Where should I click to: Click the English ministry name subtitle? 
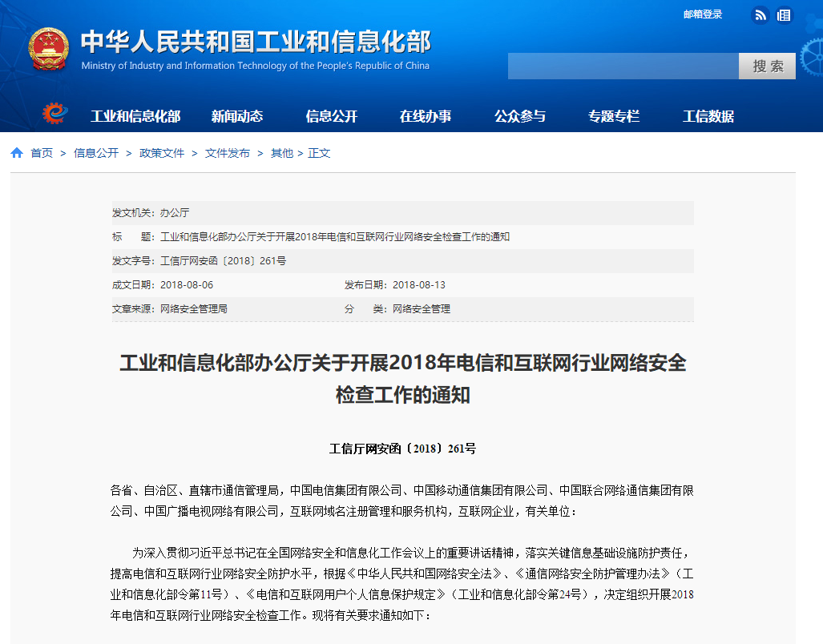point(255,66)
